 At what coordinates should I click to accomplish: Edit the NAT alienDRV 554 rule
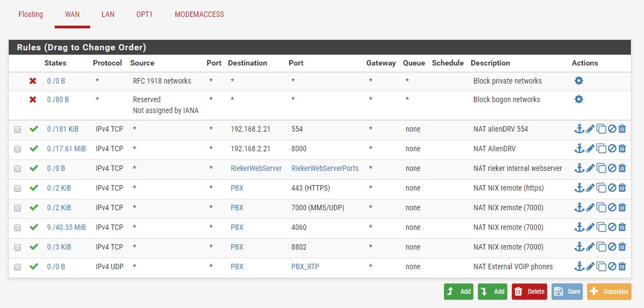590,129
